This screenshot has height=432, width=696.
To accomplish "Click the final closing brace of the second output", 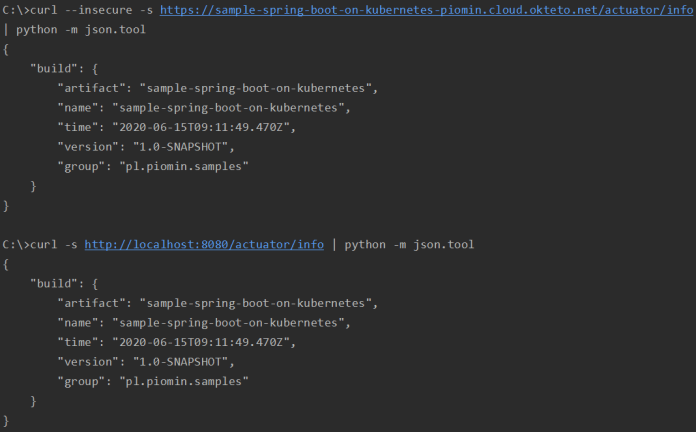I will coord(7,419).
